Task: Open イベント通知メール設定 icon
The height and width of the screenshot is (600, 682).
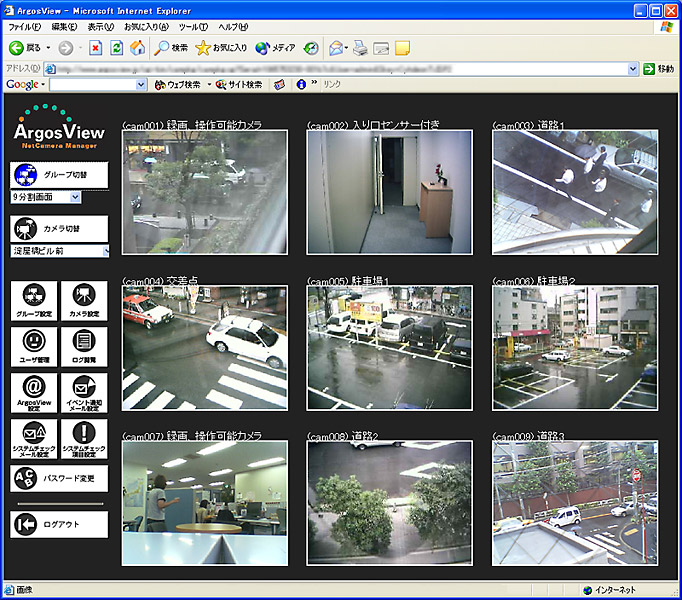Action: click(x=84, y=393)
